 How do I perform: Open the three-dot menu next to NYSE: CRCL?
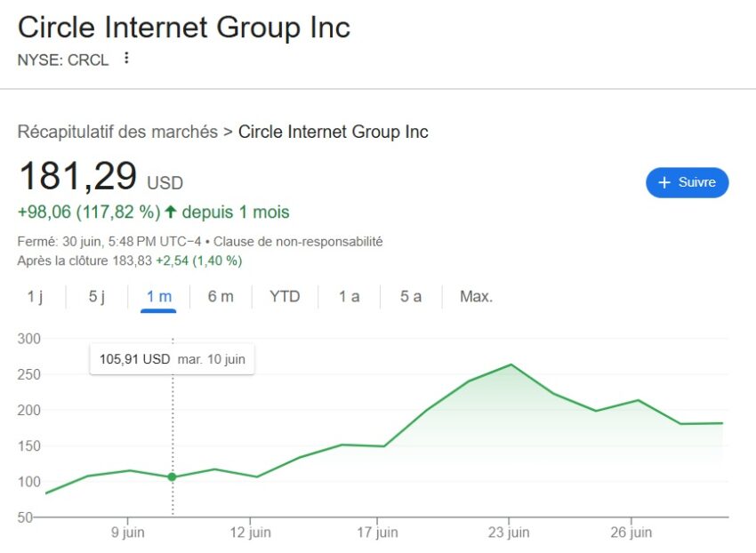126,58
